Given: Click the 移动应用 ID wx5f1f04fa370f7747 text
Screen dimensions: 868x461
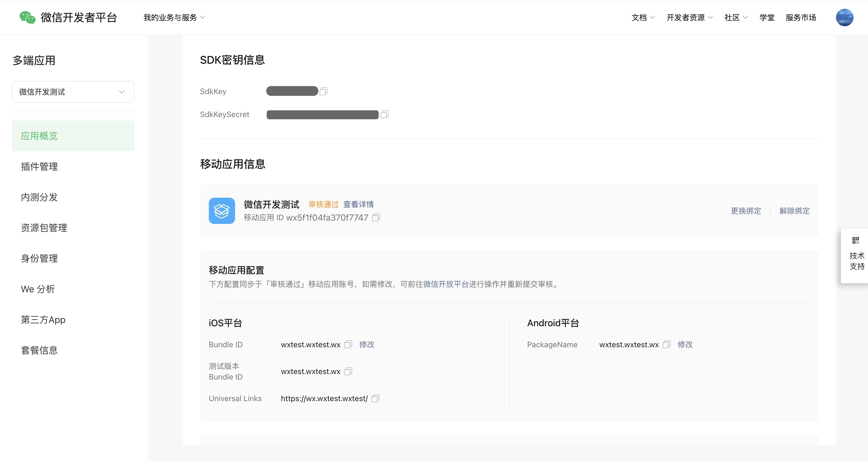Looking at the screenshot, I should (x=306, y=218).
